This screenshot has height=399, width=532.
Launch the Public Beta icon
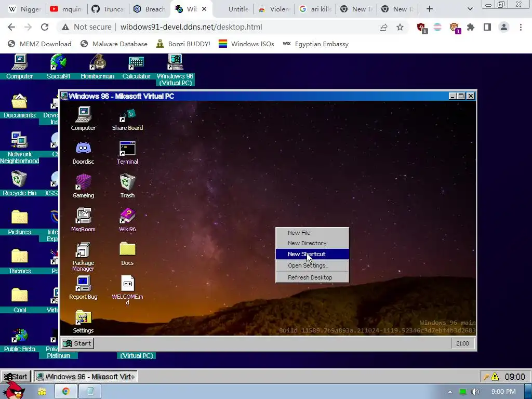pos(19,340)
